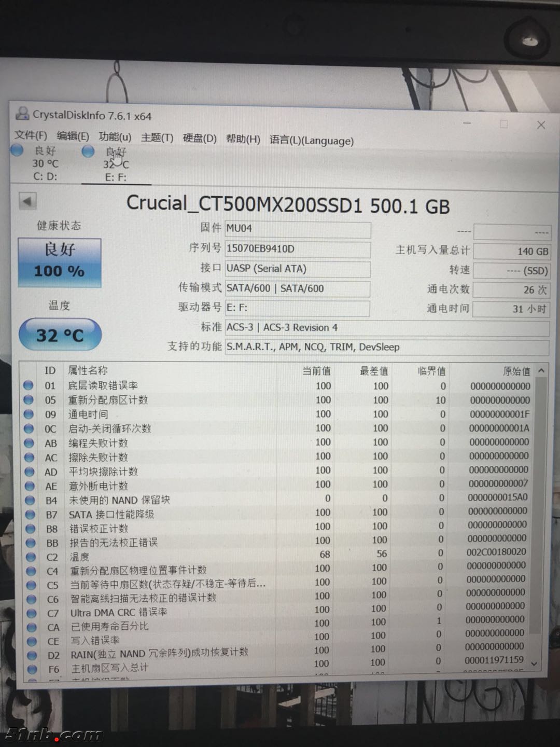
Task: Click the CrystalDiskInfo app icon in title bar
Action: (22, 114)
